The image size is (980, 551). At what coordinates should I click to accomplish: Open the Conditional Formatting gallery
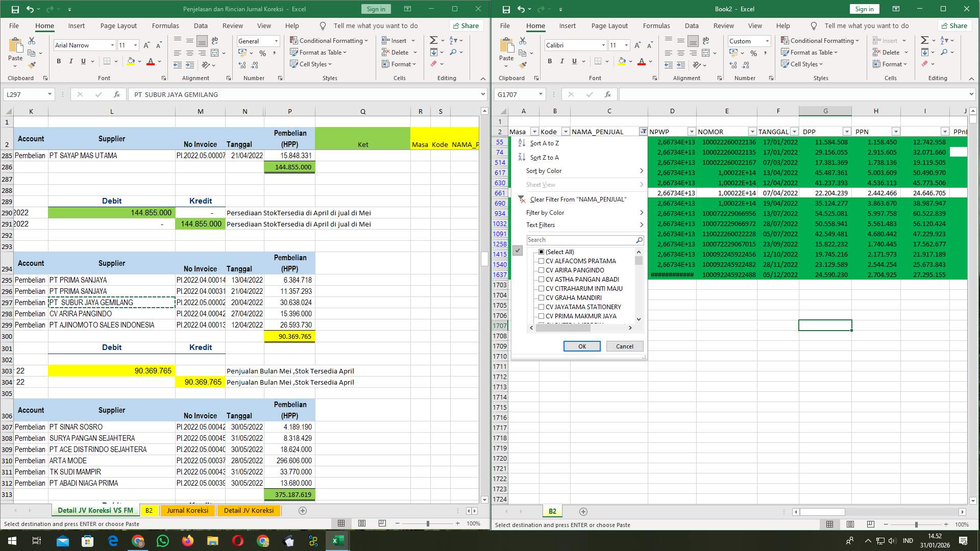pos(330,39)
